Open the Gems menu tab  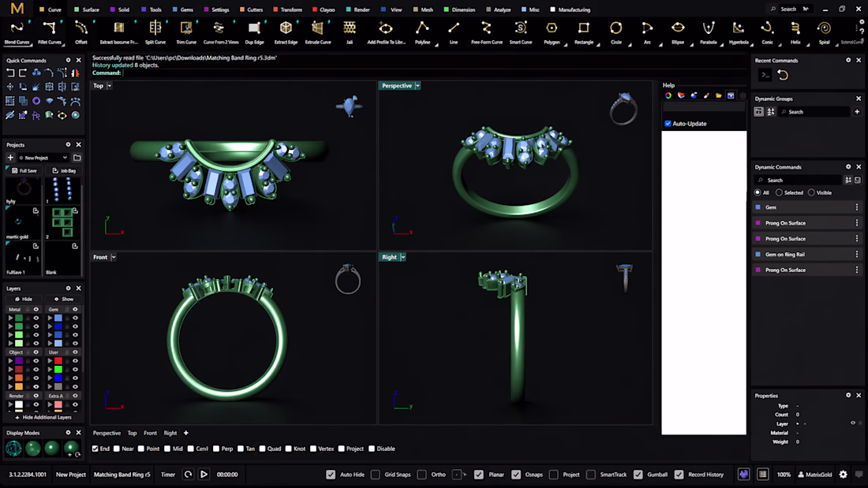click(186, 10)
